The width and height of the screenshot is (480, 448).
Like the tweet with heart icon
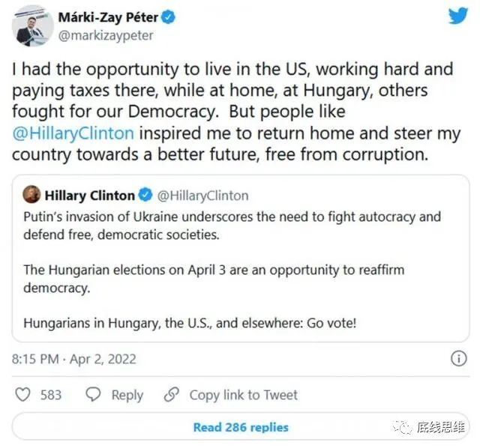(x=23, y=395)
